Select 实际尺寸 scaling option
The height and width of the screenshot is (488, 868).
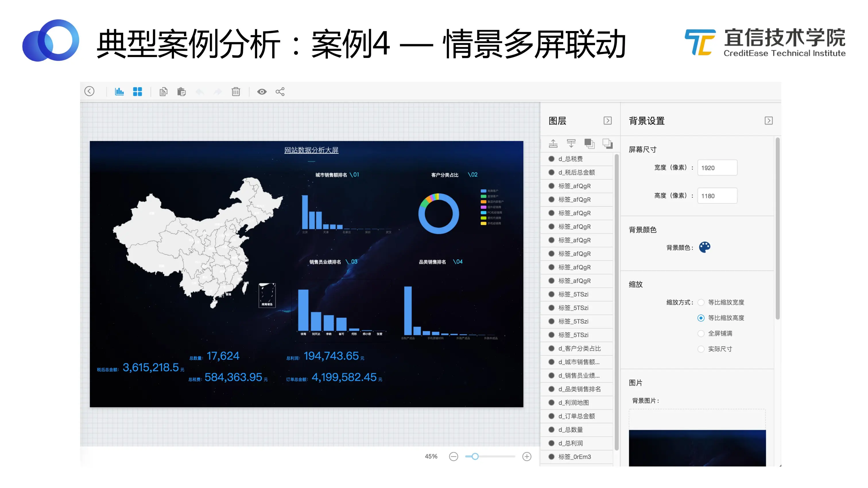pyautogui.click(x=701, y=349)
